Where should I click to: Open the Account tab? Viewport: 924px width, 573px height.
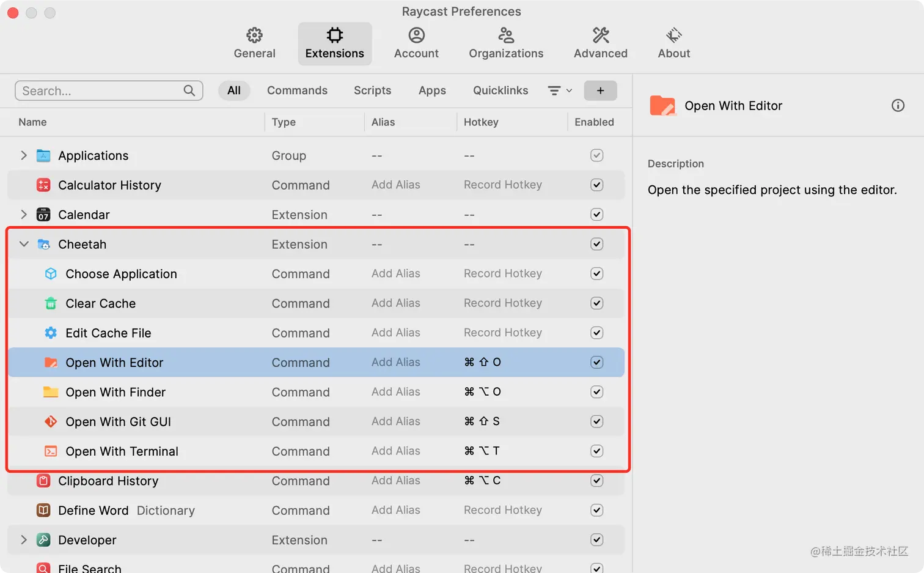416,43
